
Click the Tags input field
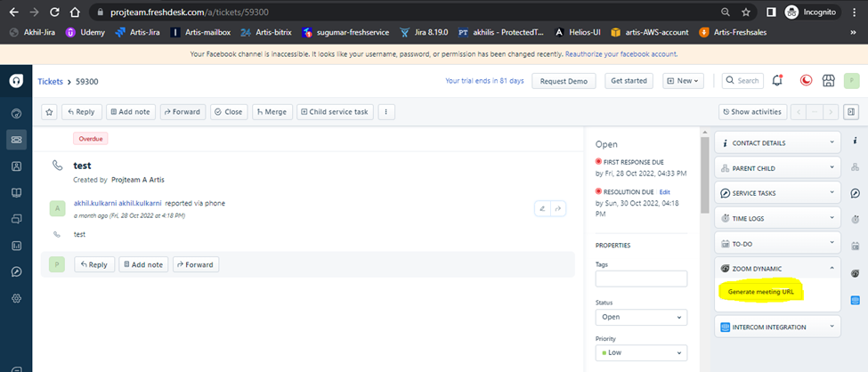pos(641,279)
